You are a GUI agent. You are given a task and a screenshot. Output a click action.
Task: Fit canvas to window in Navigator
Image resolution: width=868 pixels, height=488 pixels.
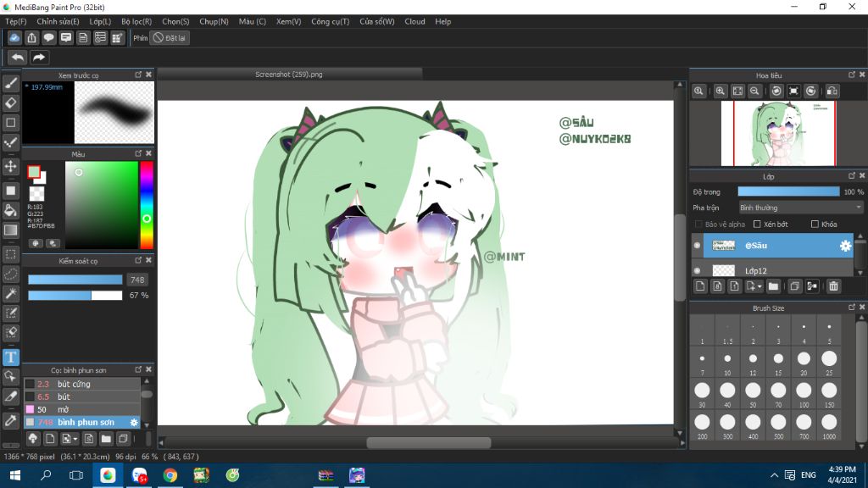point(737,91)
